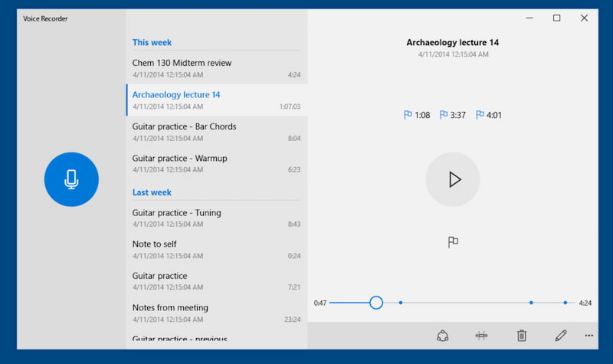Image resolution: width=613 pixels, height=364 pixels.
Task: Jump to the 4:01 flag marker
Action: point(488,115)
